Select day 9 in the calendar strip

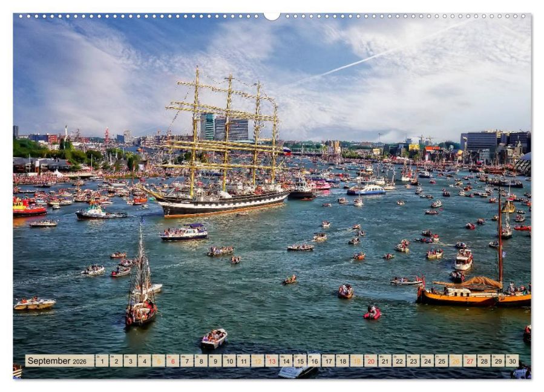pyautogui.click(x=215, y=361)
